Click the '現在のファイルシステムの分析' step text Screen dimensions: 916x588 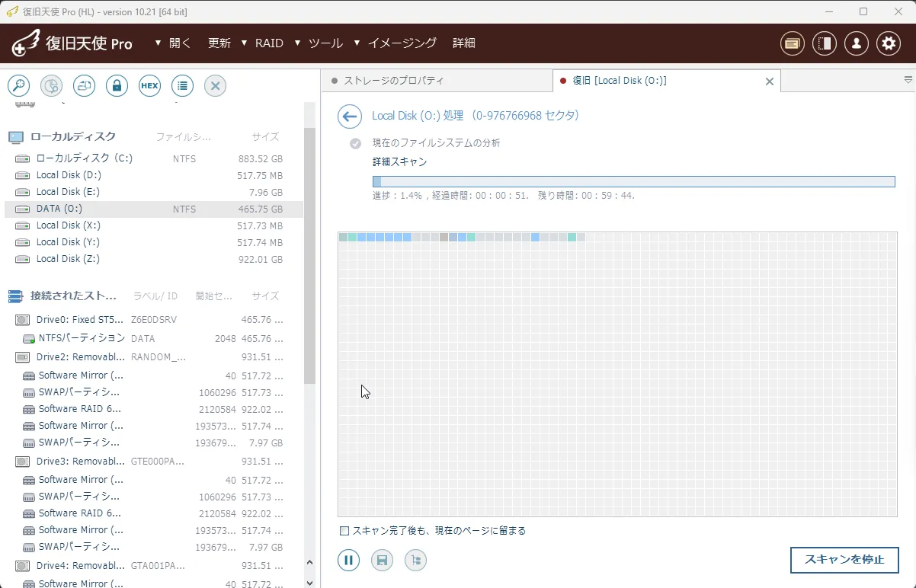[436, 143]
